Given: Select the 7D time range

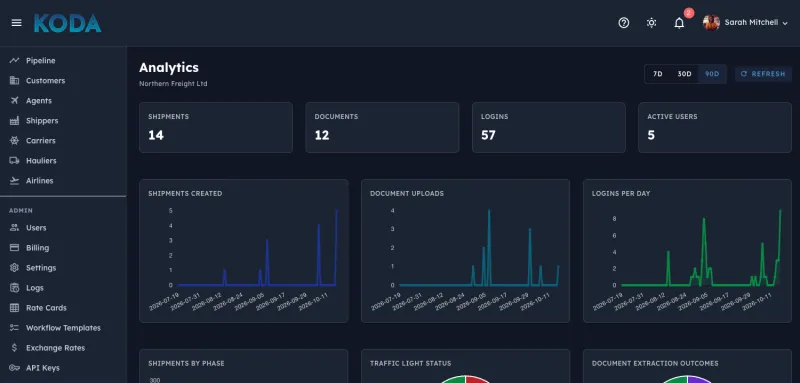Looking at the screenshot, I should coord(658,74).
